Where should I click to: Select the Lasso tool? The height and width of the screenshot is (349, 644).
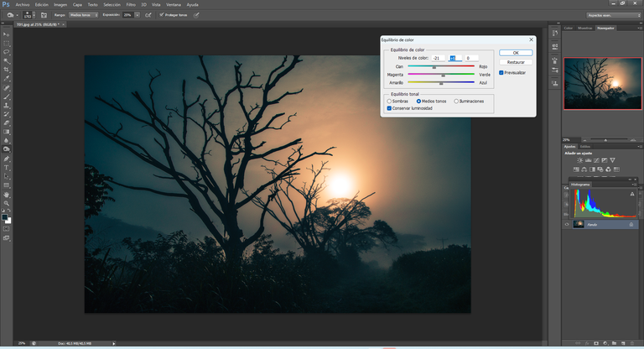[6, 52]
